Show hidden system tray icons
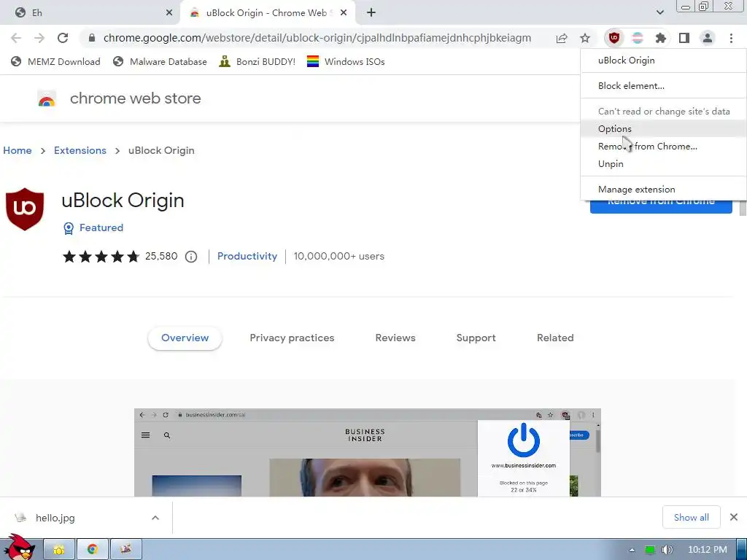The width and height of the screenshot is (747, 560). [x=632, y=550]
